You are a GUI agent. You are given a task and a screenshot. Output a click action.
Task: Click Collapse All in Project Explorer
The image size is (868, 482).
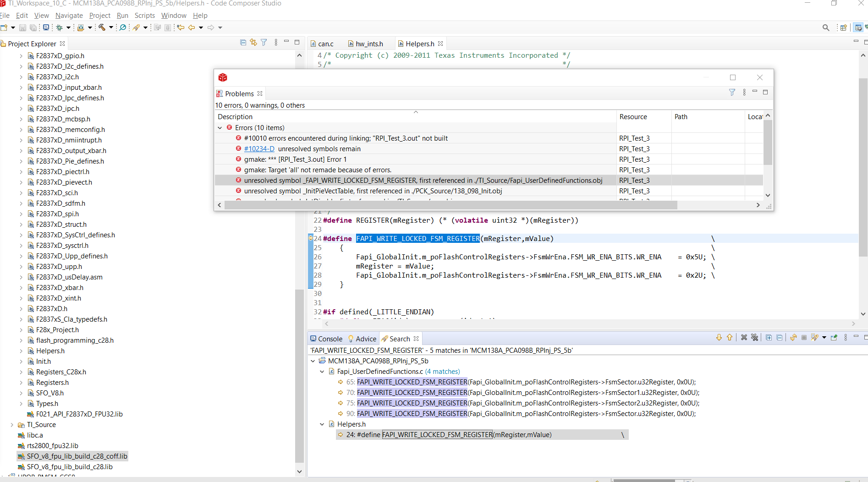point(243,43)
